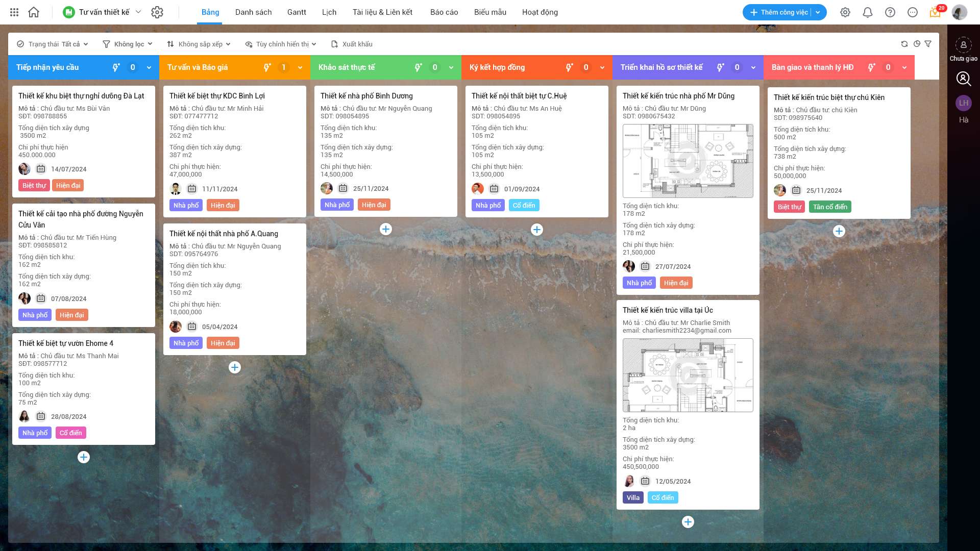Click the refresh icon above the board
The height and width of the screenshot is (551, 980).
(x=904, y=44)
